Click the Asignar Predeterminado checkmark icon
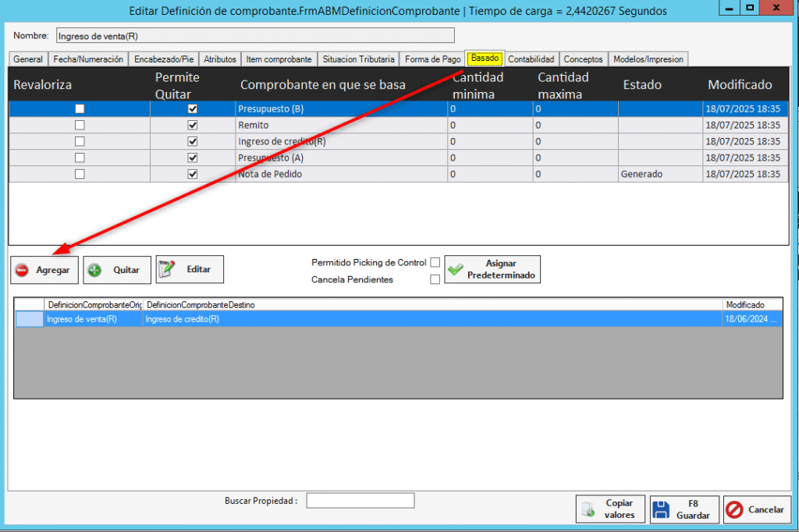 [x=455, y=269]
